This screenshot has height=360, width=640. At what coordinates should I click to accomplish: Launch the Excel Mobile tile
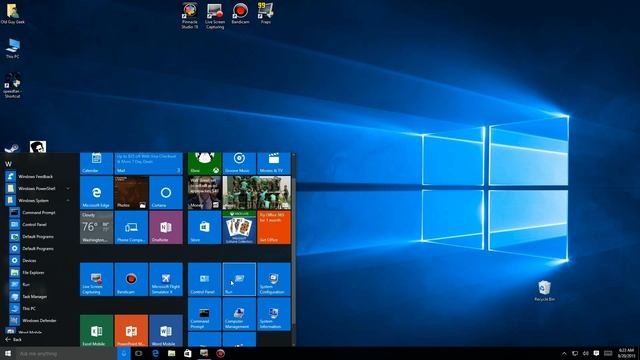coord(96,331)
